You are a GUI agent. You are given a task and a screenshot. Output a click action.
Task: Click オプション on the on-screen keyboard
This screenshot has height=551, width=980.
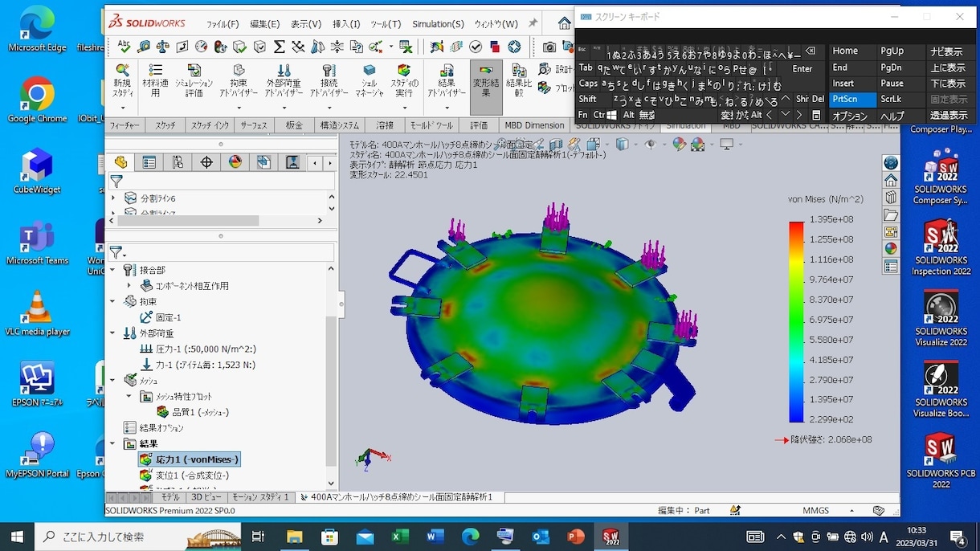tap(852, 116)
